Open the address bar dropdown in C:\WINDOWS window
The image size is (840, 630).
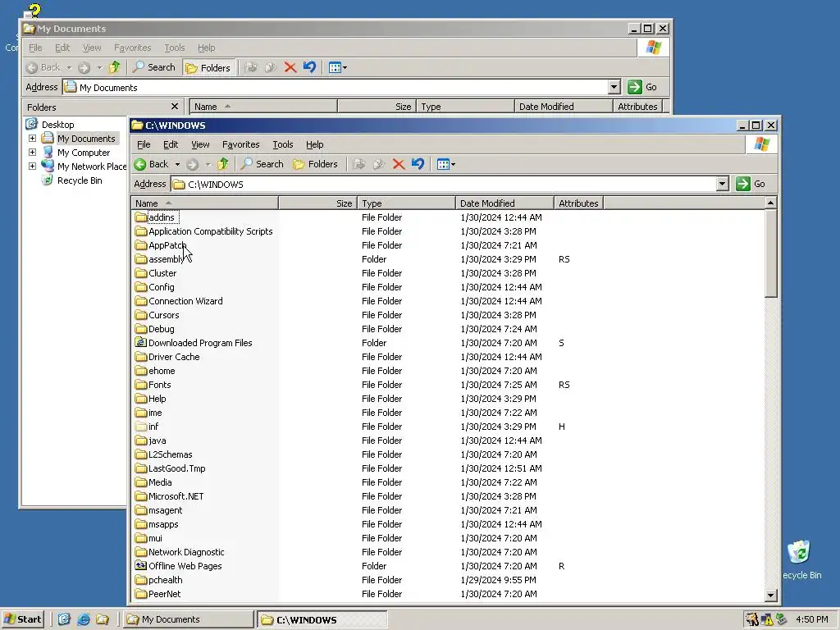click(722, 185)
